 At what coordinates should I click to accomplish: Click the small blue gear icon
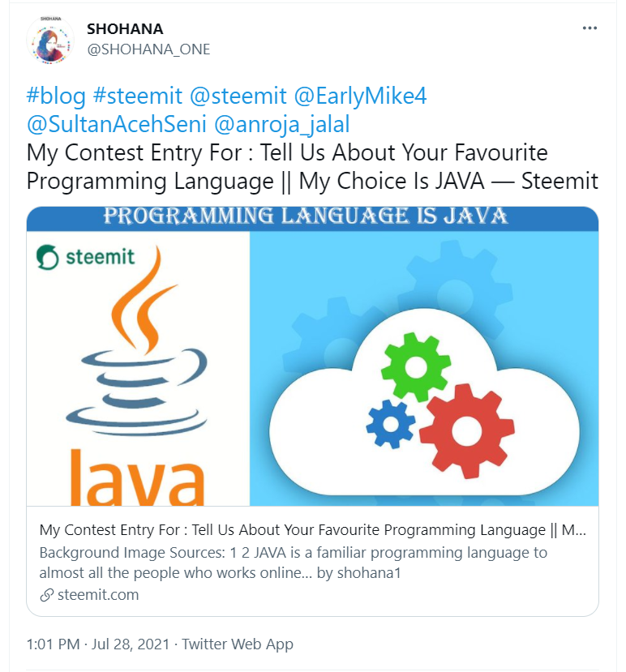391,424
